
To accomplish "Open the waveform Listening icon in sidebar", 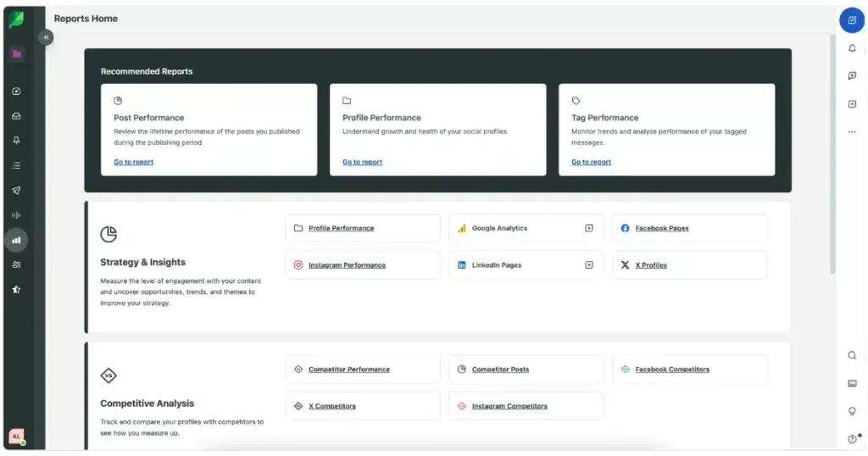I will click(16, 215).
